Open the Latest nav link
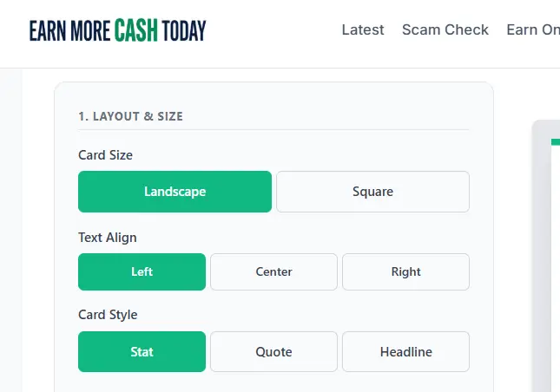This screenshot has height=392, width=560. pos(363,29)
